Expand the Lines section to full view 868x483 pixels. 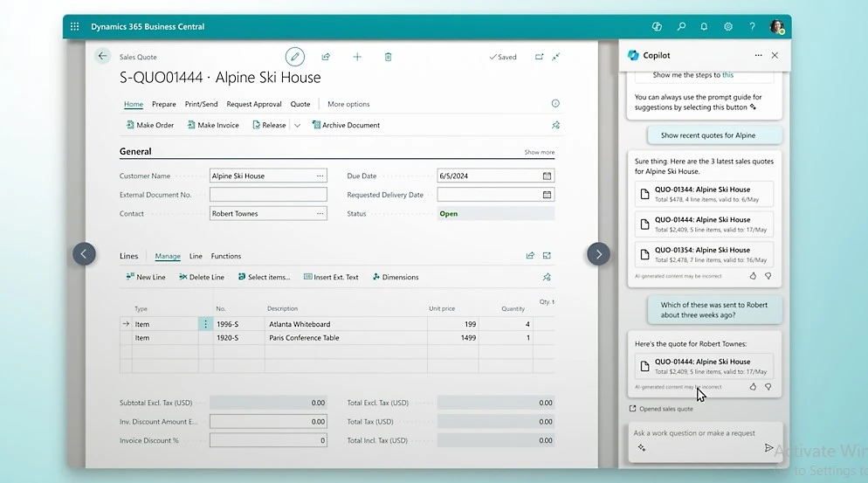pos(547,255)
